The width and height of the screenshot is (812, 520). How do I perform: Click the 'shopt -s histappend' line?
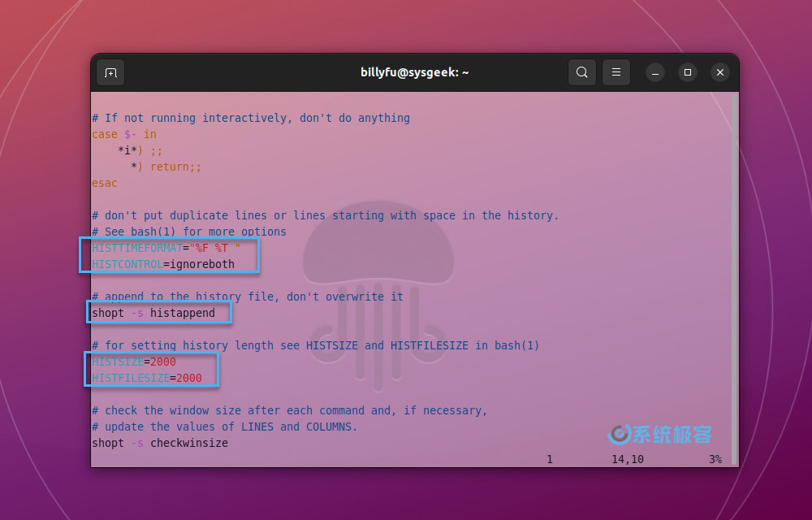tap(153, 313)
